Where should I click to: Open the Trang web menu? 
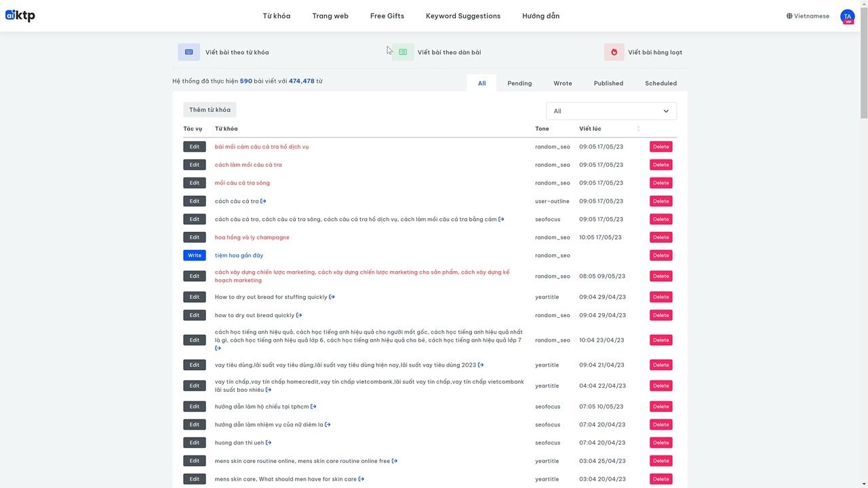[x=330, y=16]
